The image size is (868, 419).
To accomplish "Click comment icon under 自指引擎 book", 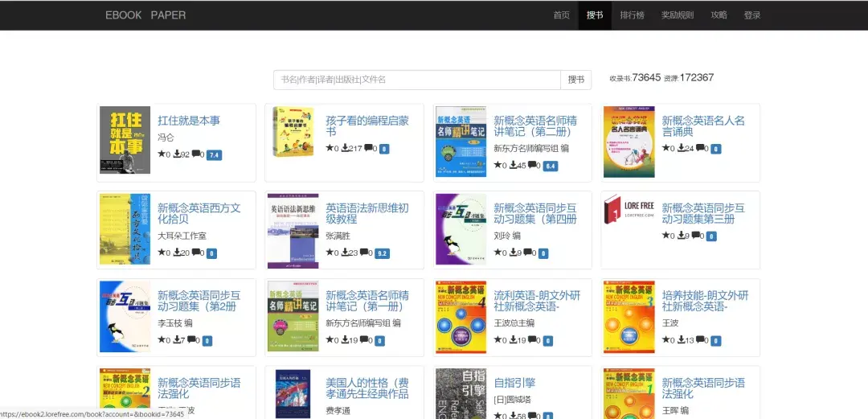I will tap(533, 416).
